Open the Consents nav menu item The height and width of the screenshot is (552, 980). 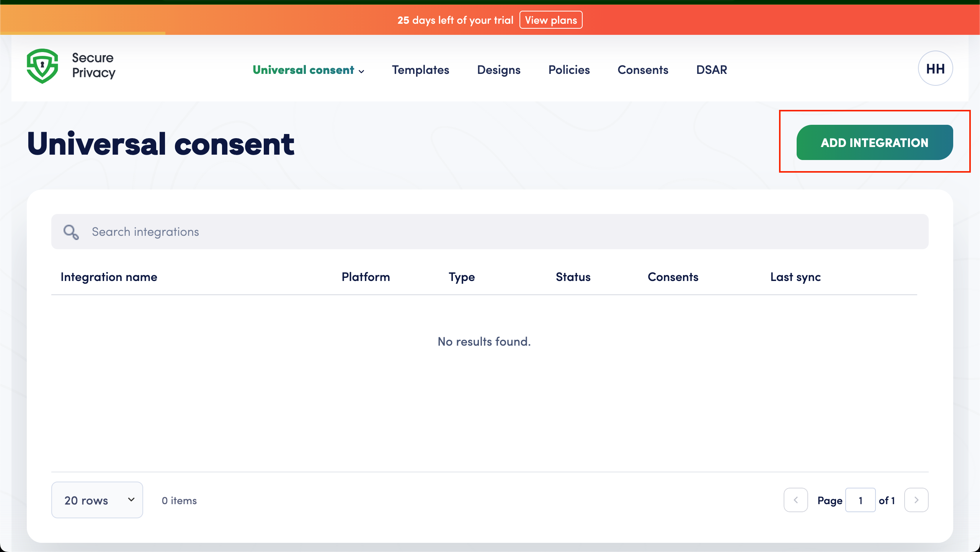coord(643,70)
